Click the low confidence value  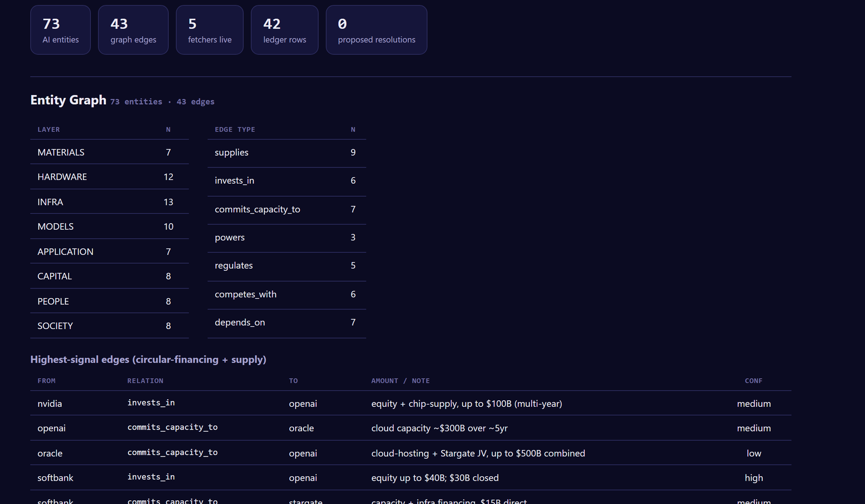click(754, 454)
